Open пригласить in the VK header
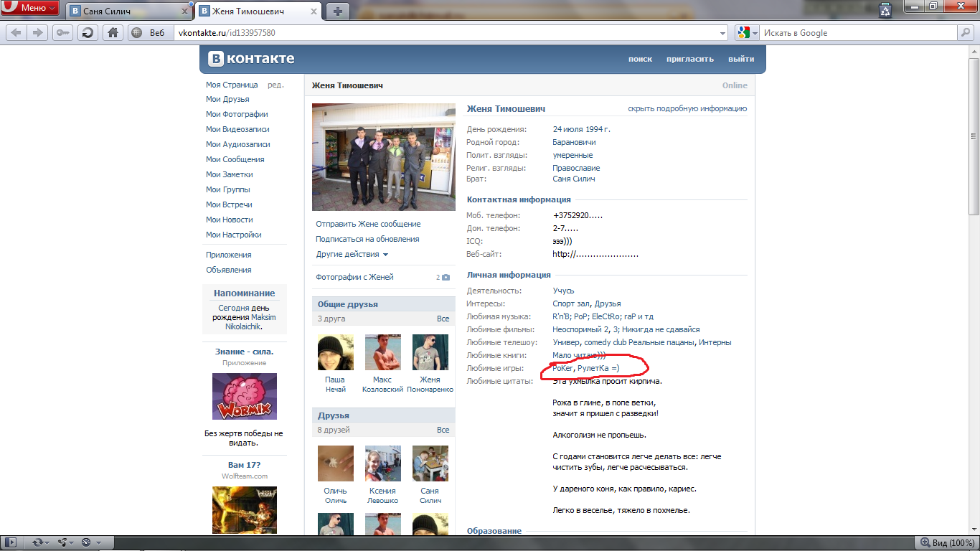 pos(689,59)
